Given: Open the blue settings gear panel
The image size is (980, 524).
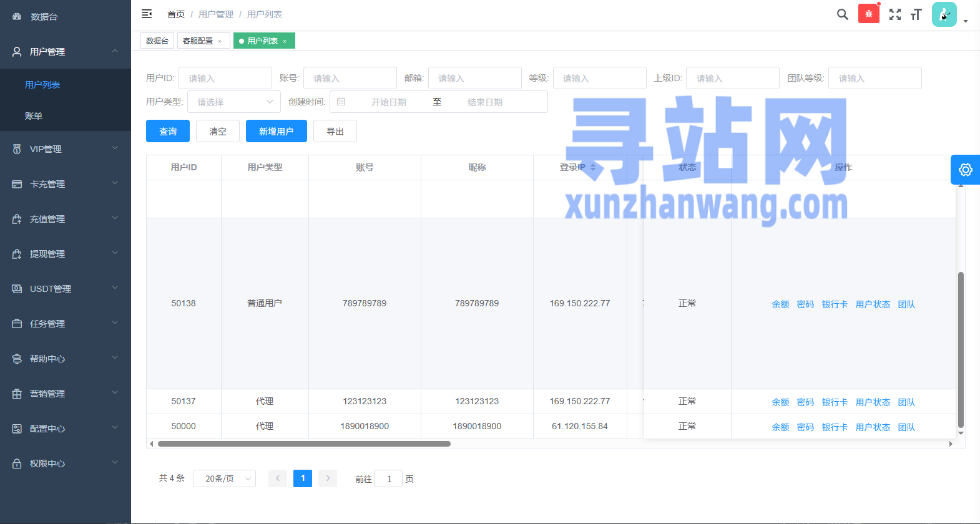Looking at the screenshot, I should click(x=965, y=170).
